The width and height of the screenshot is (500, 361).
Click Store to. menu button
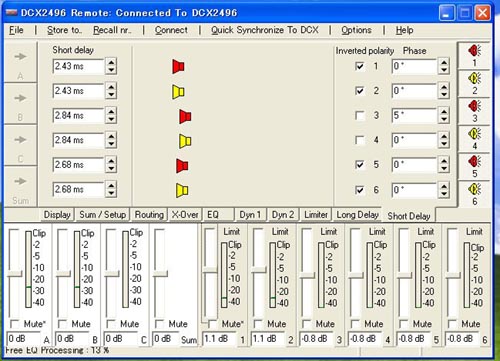tap(64, 30)
